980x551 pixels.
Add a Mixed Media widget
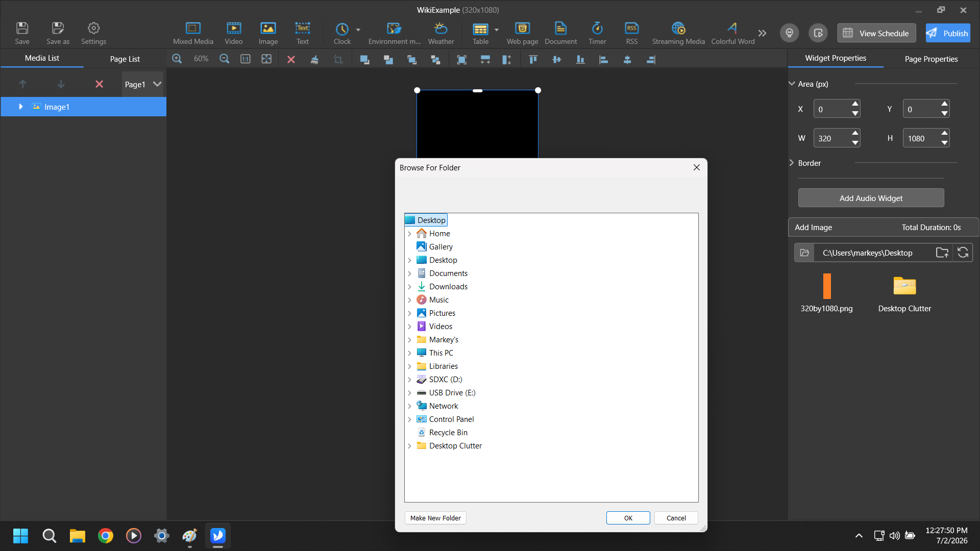[x=193, y=33]
